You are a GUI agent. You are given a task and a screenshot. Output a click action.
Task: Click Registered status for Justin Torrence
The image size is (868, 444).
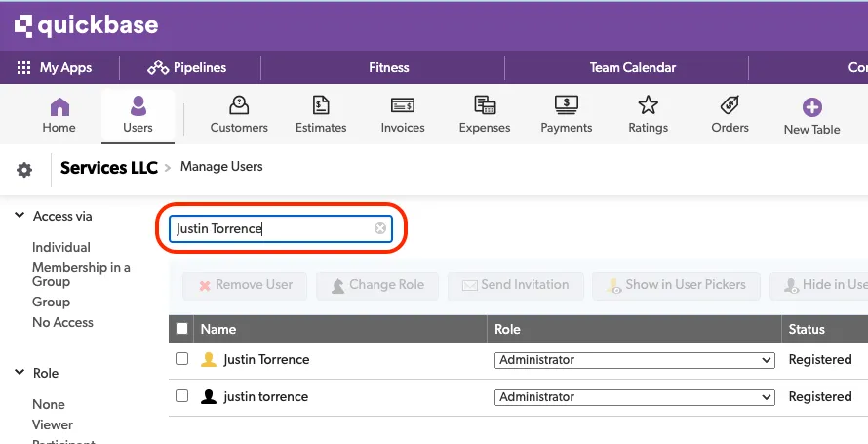point(820,360)
